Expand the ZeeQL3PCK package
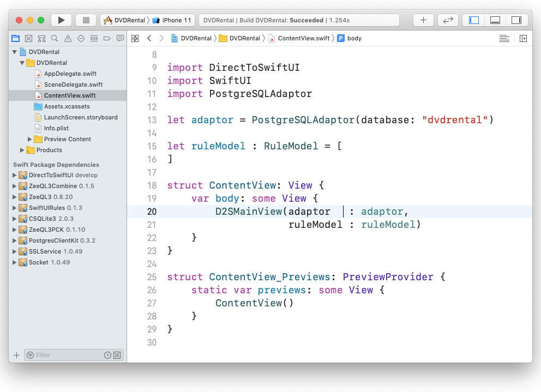The image size is (541, 392). (15, 230)
